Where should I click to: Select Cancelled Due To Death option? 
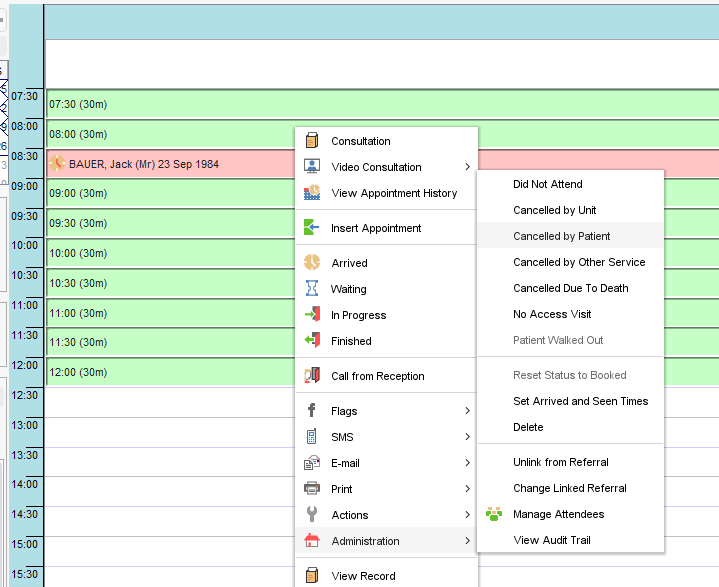click(x=570, y=288)
